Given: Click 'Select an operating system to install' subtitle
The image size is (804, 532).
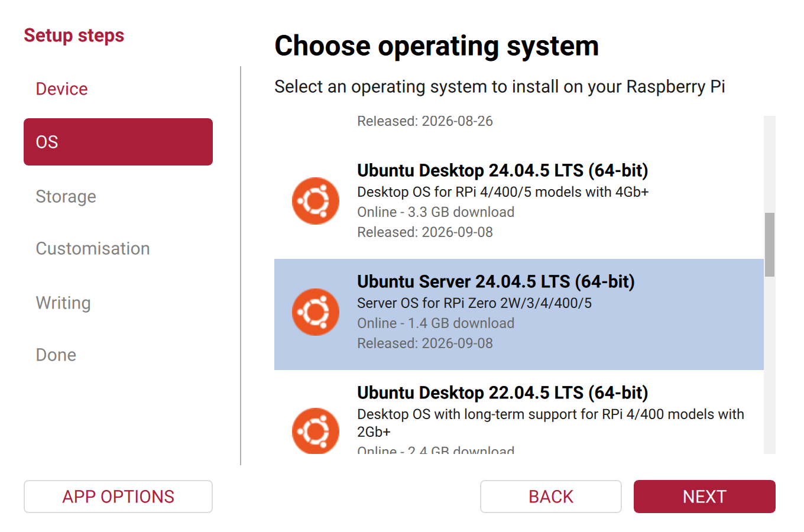Looking at the screenshot, I should [x=500, y=87].
